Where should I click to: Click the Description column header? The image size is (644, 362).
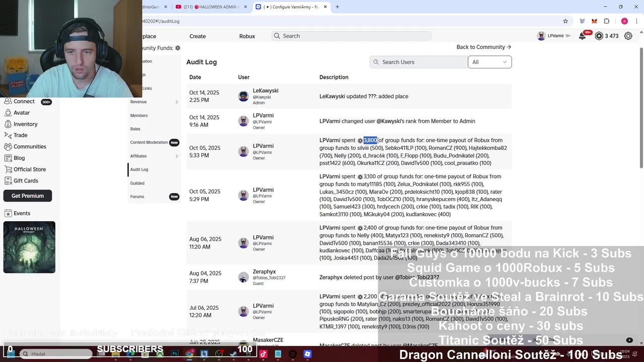tap(334, 77)
